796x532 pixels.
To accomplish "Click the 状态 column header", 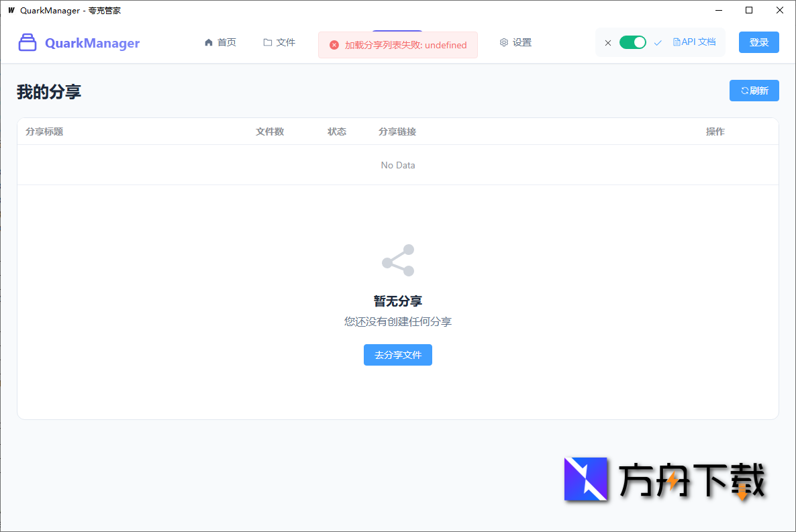I will point(337,131).
